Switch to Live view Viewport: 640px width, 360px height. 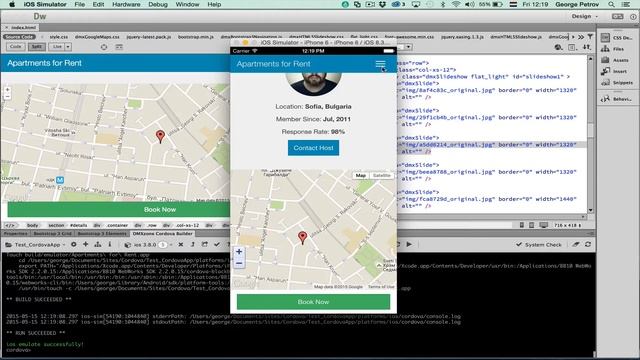57,47
